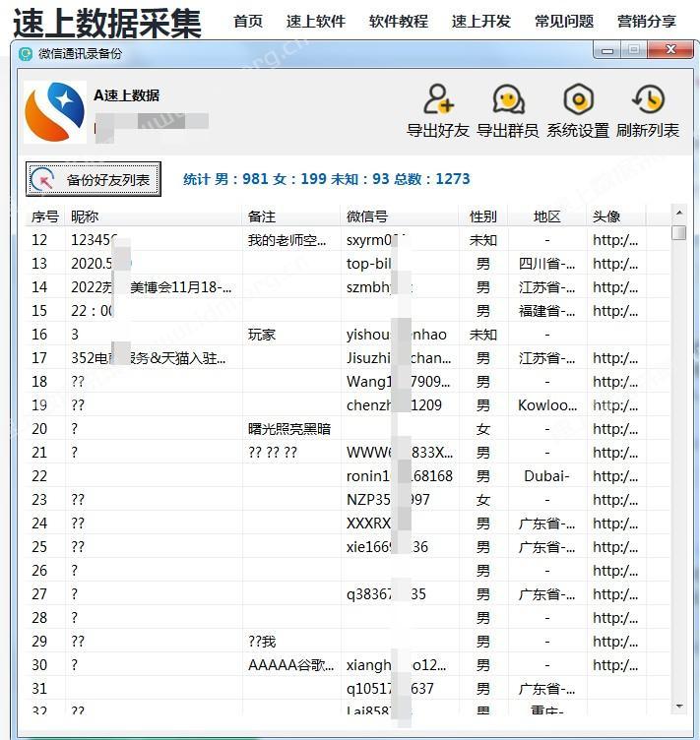Image resolution: width=700 pixels, height=740 pixels.
Task: Click the statistics text 统计 男：981
Action: pyautogui.click(x=225, y=179)
